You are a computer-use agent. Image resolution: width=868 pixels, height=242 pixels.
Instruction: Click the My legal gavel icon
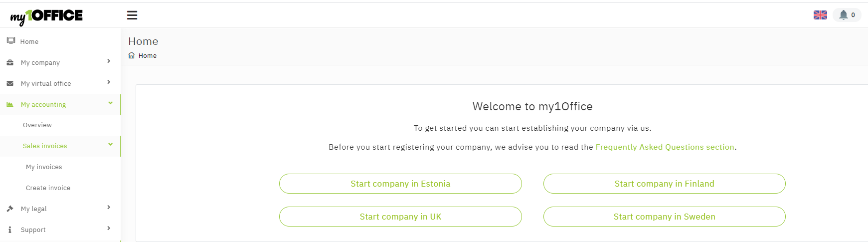(x=10, y=209)
